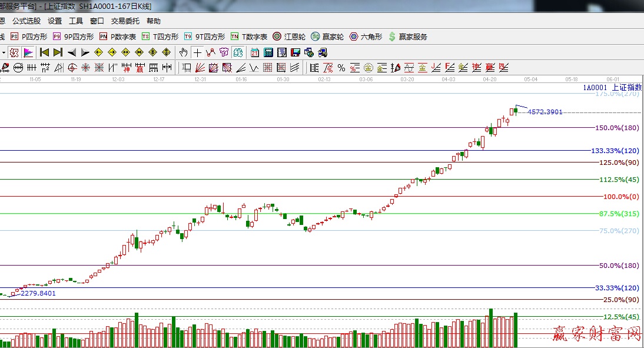Open the 六角形 hexagon tool
644x348 pixels.
click(366, 37)
